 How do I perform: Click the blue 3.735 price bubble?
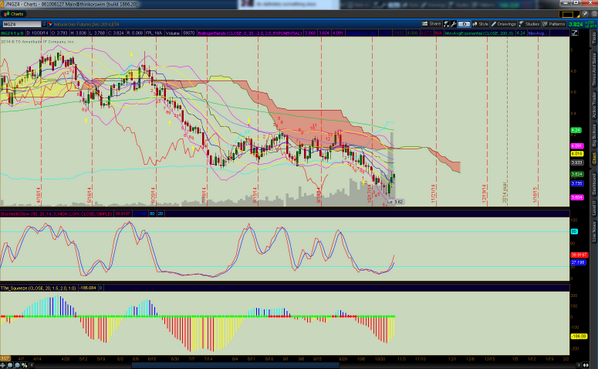coord(577,183)
